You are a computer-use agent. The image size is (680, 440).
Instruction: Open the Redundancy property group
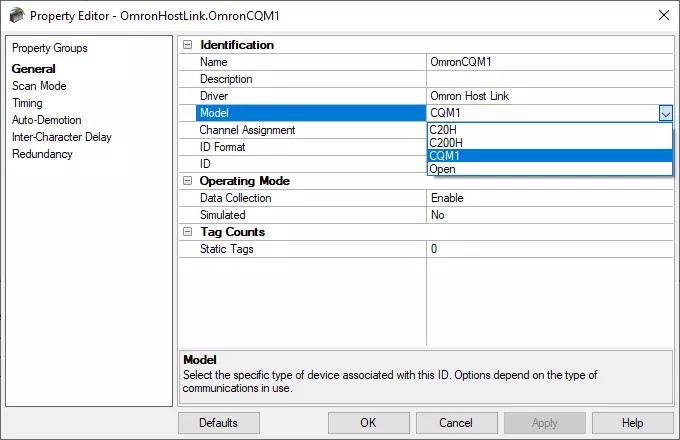click(x=42, y=154)
